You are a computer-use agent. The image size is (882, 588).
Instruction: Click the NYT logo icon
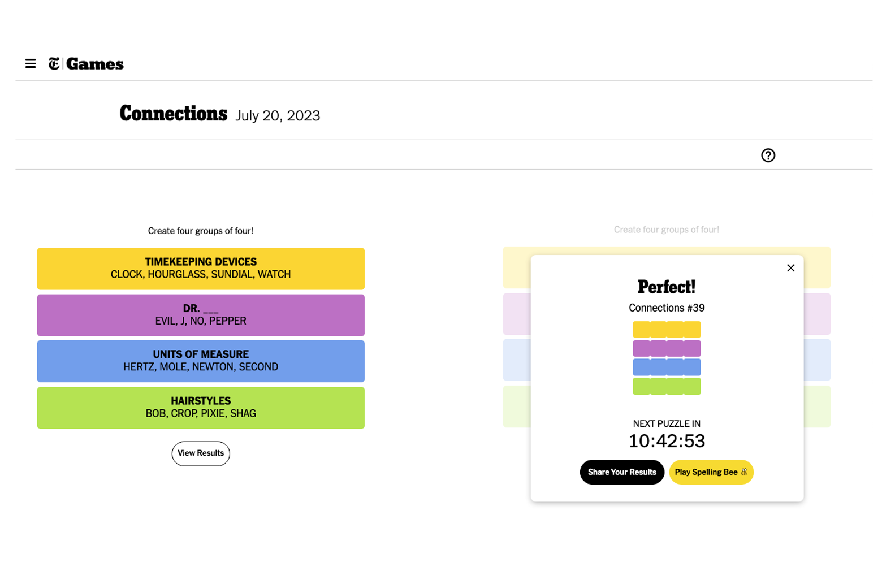(x=54, y=63)
